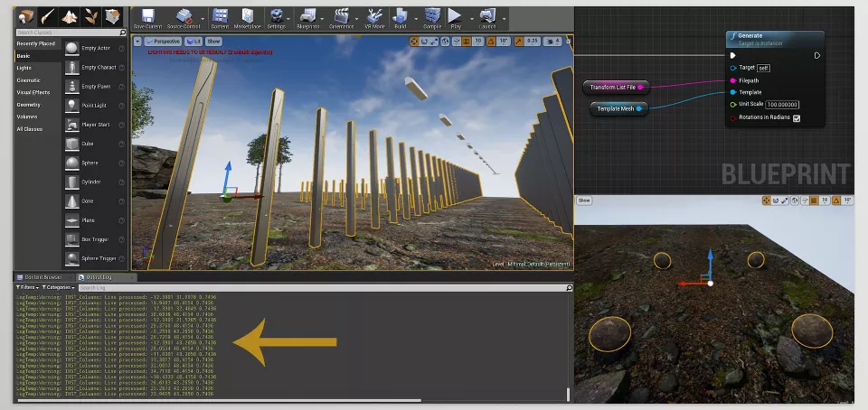
Task: Toggle scale snapping in the main viewport
Action: pyautogui.click(x=519, y=42)
